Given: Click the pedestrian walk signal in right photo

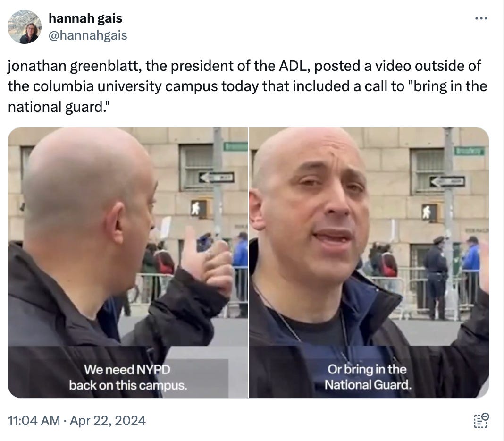Looking at the screenshot, I should coord(429,212).
